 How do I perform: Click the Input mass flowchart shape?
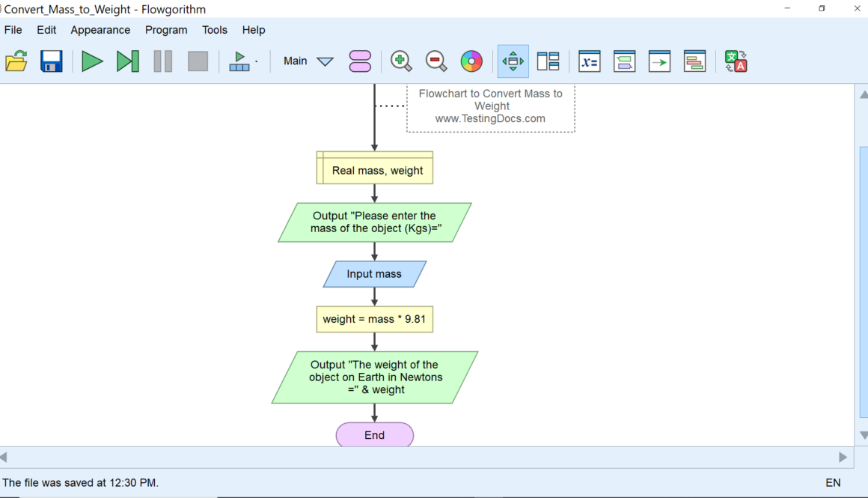pos(374,274)
